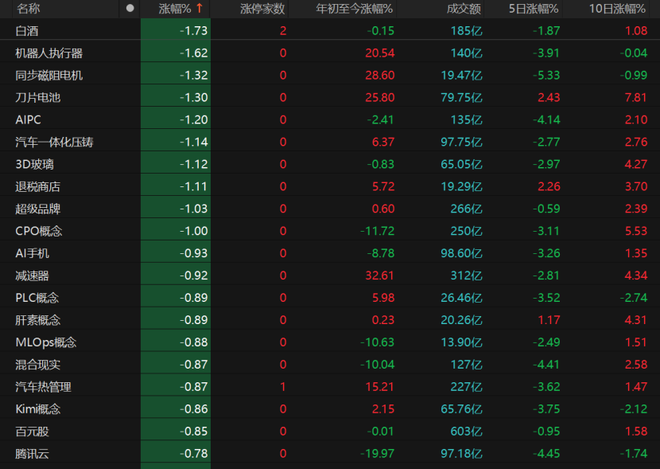Screen dimensions: 660x469
Task: Open the AIPC sector entry
Action: click(30, 119)
